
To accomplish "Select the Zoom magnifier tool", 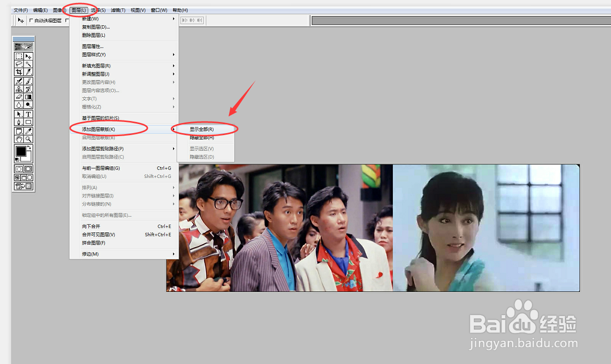I will click(29, 139).
